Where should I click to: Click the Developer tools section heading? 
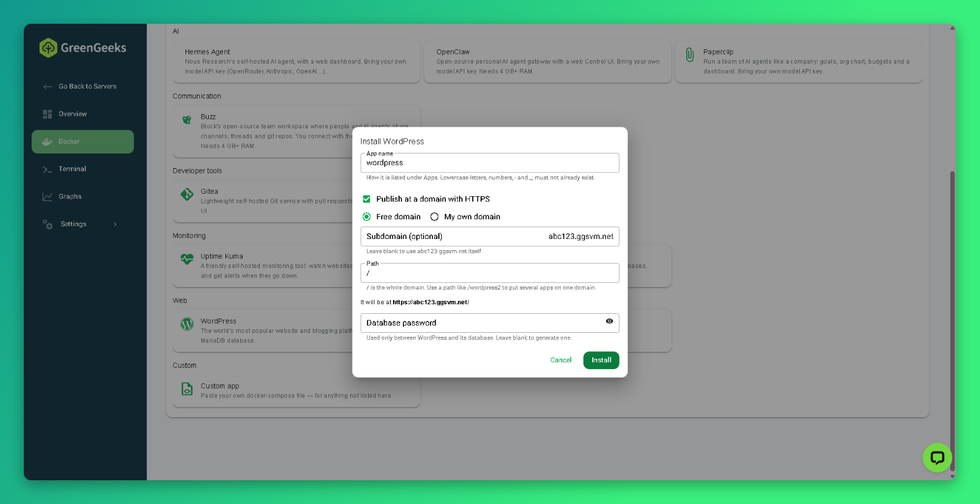click(197, 171)
